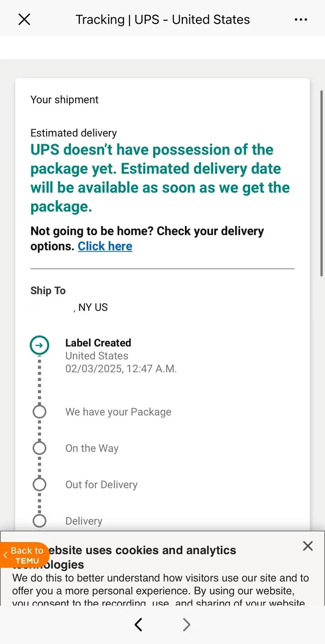Click the page scrollbar on the right edge
Screen dimensions: 325x644
(x=321, y=183)
